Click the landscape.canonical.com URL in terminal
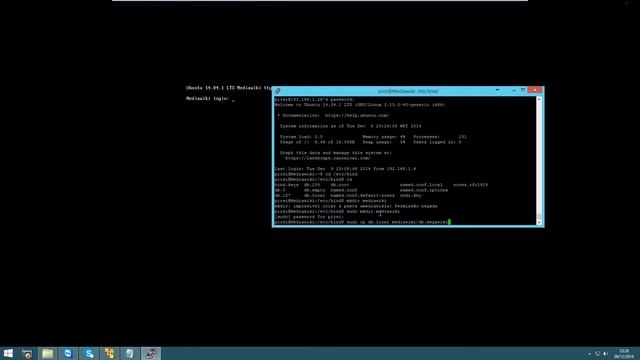 click(328, 158)
